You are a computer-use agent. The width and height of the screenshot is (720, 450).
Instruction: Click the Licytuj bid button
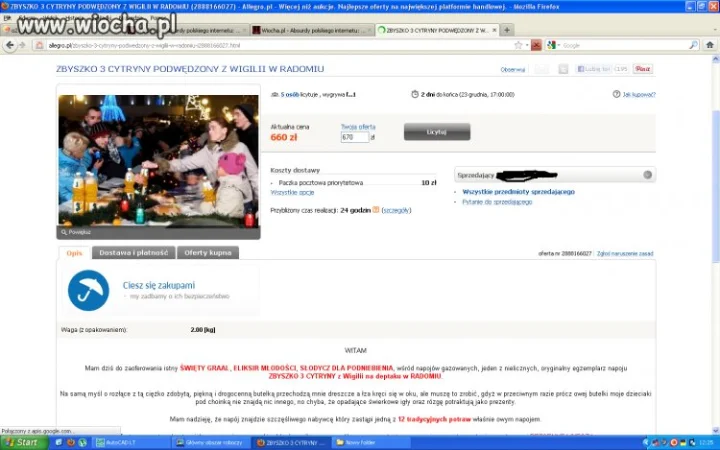coord(437,132)
